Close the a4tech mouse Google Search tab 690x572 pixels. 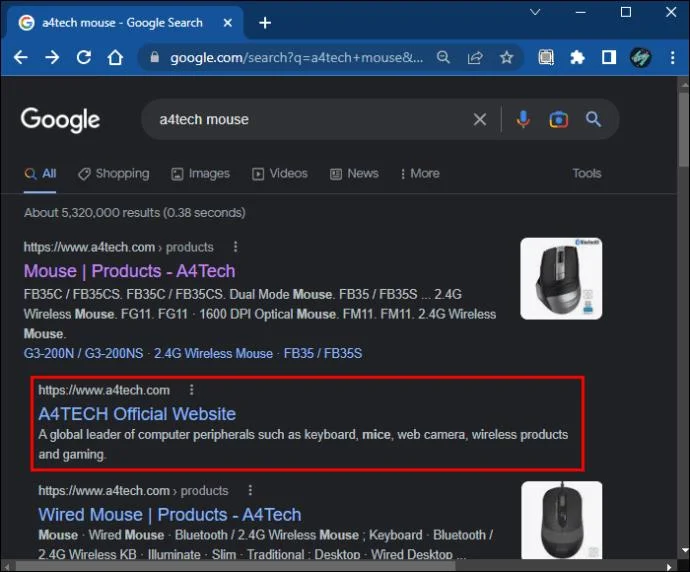coord(228,22)
